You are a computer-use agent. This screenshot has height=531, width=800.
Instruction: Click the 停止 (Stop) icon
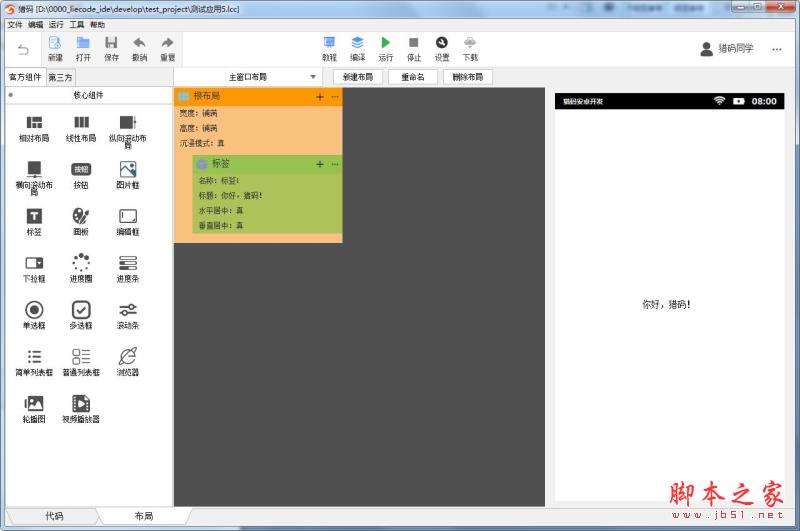click(x=414, y=48)
